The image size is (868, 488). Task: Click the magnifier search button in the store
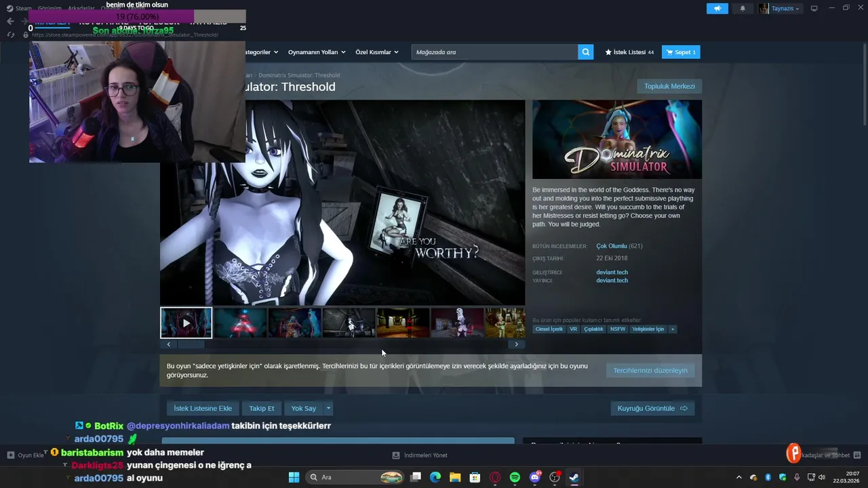585,52
